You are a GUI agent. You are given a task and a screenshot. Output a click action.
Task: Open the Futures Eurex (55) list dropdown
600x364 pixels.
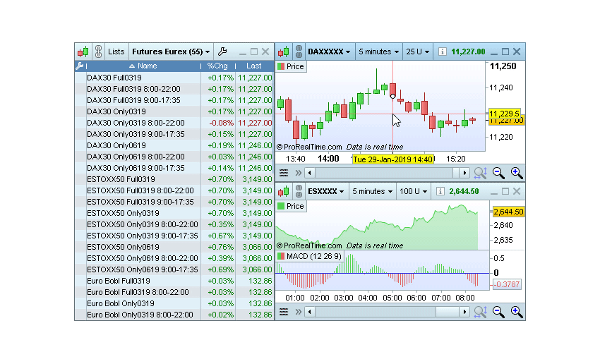point(171,51)
